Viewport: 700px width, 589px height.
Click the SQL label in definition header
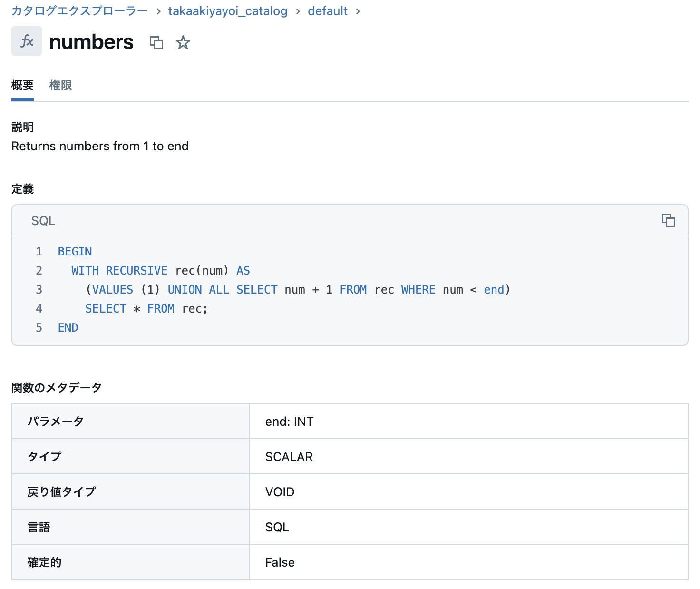coord(43,221)
